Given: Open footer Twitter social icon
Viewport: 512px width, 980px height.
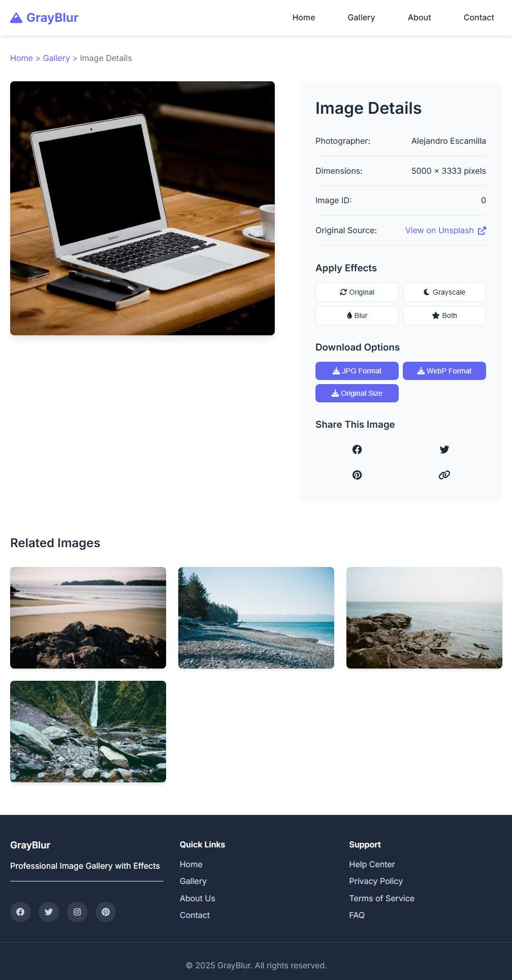Looking at the screenshot, I should pyautogui.click(x=49, y=912).
